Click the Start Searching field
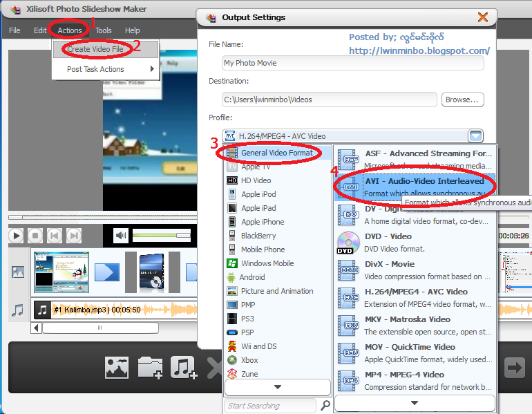Screen dimensions: 532x414 tap(269, 406)
